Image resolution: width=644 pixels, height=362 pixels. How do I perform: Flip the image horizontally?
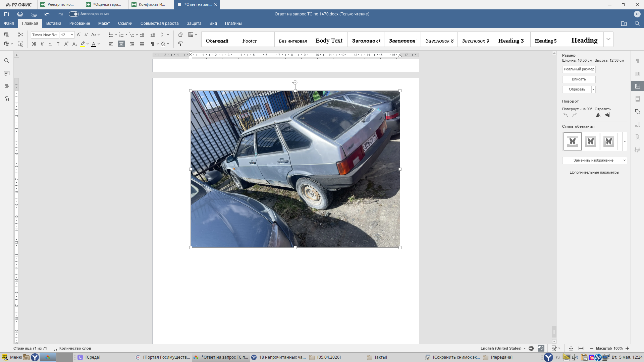pos(598,115)
